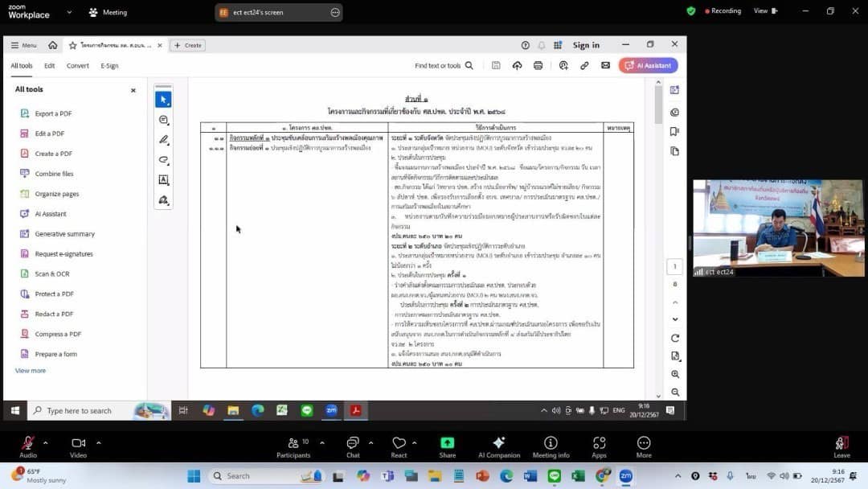Click the upload to cloud icon
Image resolution: width=868 pixels, height=489 pixels.
517,66
